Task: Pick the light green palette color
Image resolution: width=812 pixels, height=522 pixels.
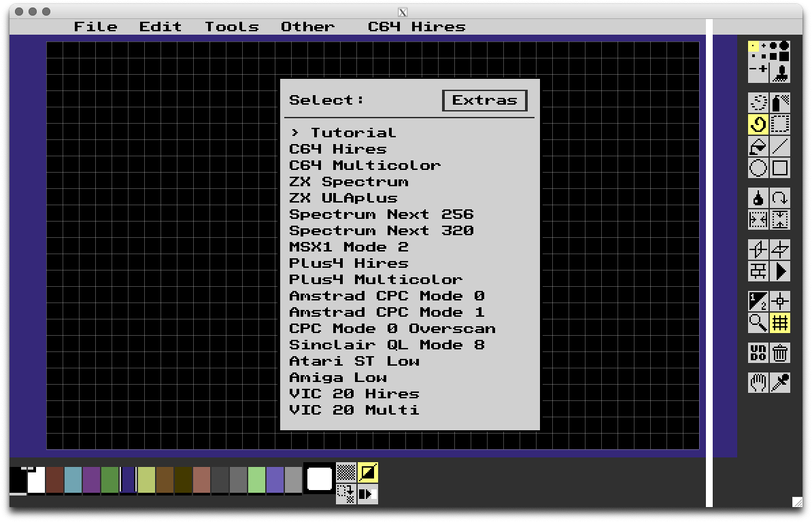Action: tap(256, 480)
